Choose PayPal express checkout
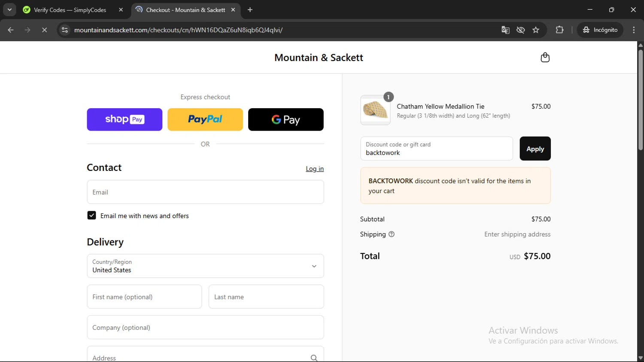The image size is (644, 362). [205, 119]
